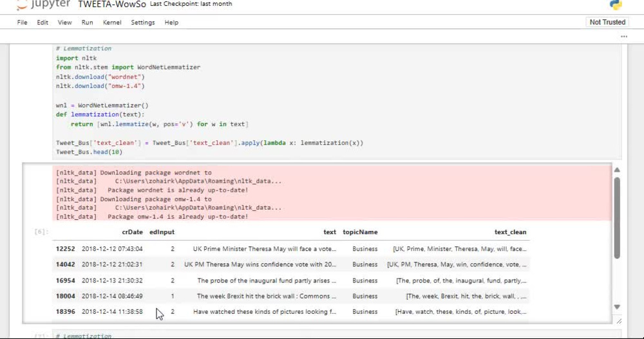This screenshot has width=644, height=339.
Task: Click the [6]: output prompt
Action: pos(41,232)
